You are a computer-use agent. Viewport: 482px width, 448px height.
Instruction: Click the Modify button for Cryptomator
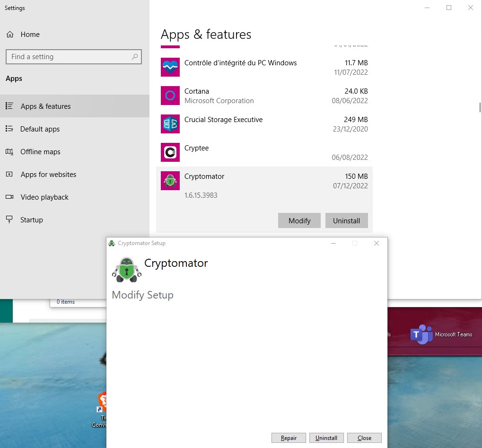pos(299,220)
